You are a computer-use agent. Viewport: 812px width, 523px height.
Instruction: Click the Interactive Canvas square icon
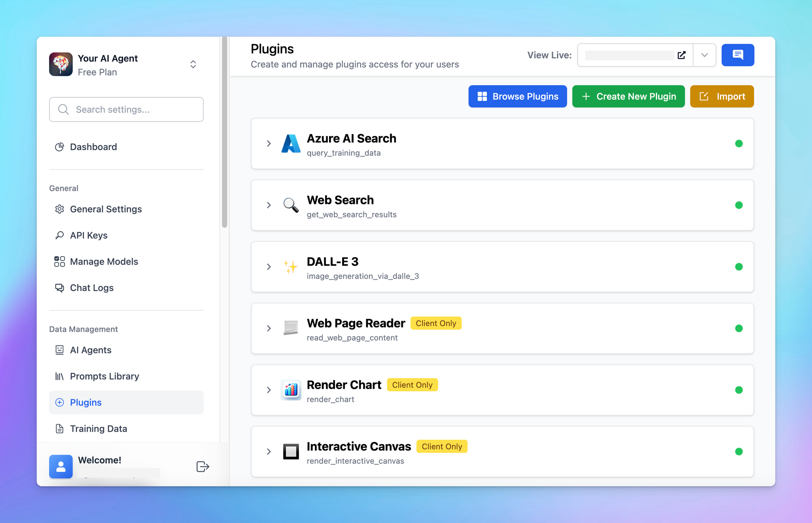pyautogui.click(x=291, y=451)
